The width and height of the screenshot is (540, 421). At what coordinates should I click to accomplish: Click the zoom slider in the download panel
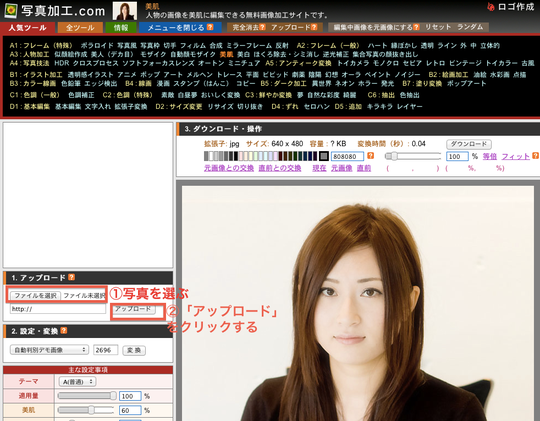tap(413, 156)
